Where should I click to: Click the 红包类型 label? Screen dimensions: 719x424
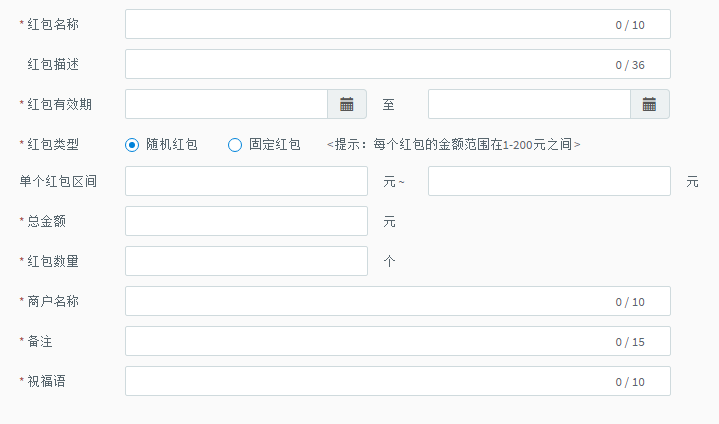pyautogui.click(x=53, y=145)
